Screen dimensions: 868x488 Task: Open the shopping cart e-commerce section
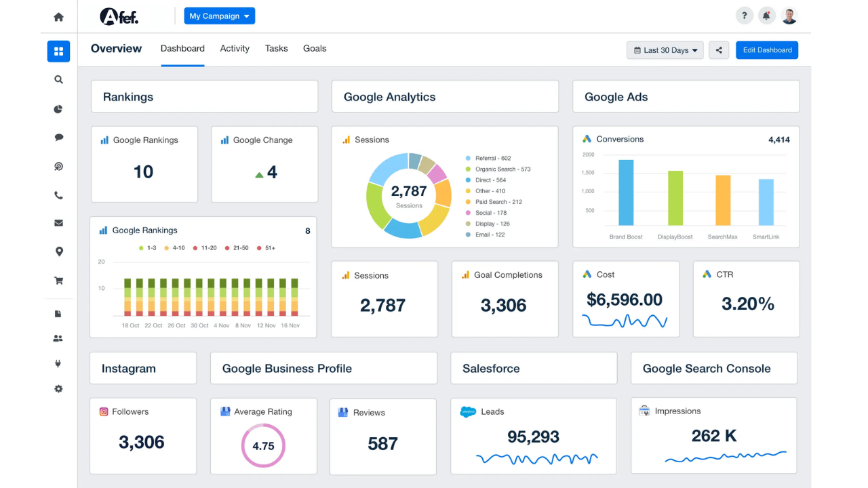tap(58, 280)
